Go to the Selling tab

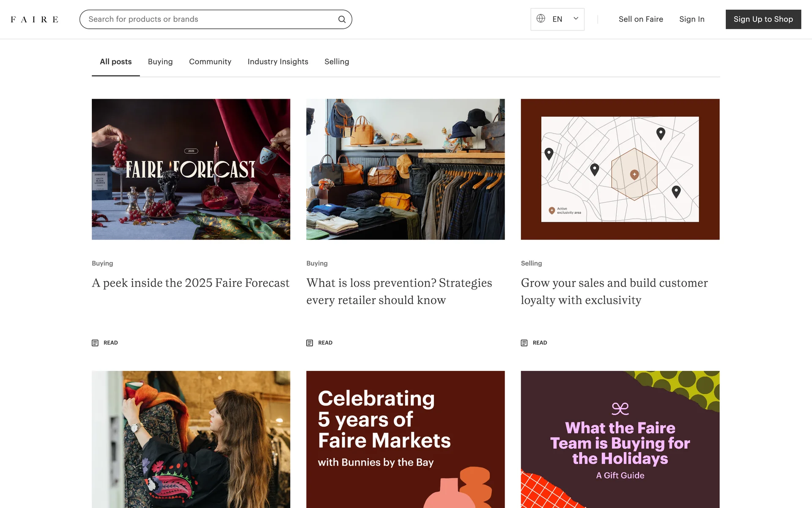(x=337, y=62)
